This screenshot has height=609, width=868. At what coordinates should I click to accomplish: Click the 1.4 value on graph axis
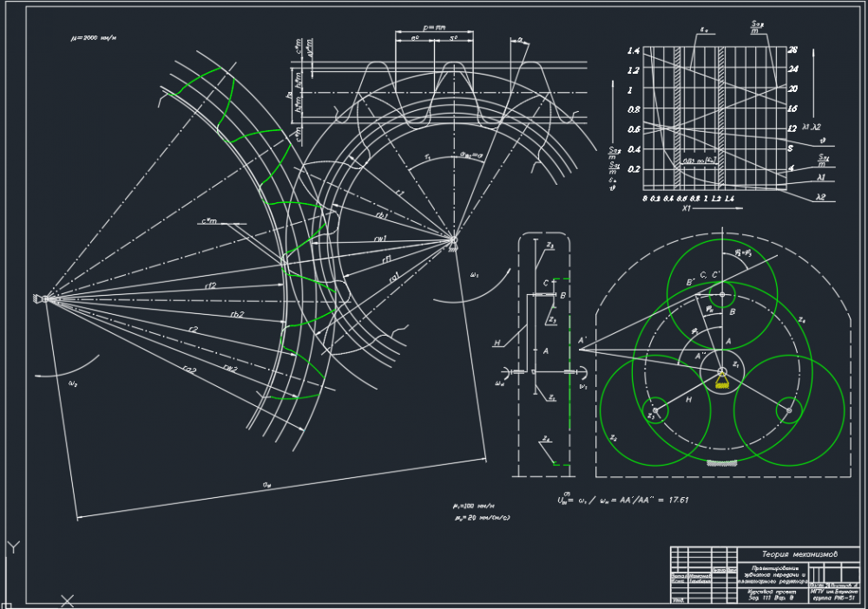tap(633, 51)
